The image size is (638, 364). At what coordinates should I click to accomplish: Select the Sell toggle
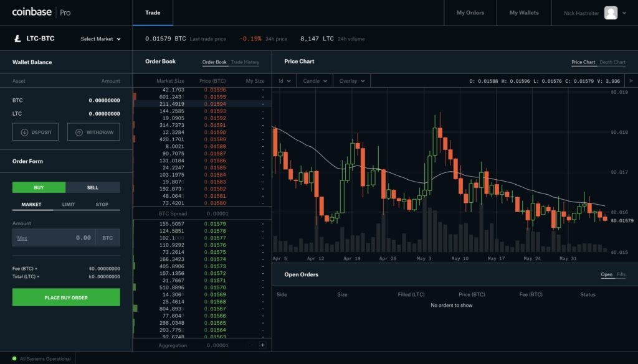click(93, 187)
